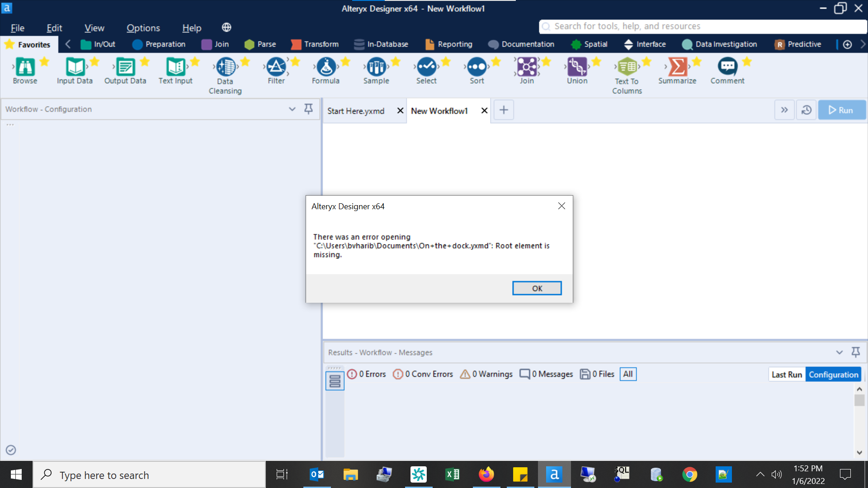Open workflow schedule history icon
This screenshot has width=868, height=488.
coord(806,110)
